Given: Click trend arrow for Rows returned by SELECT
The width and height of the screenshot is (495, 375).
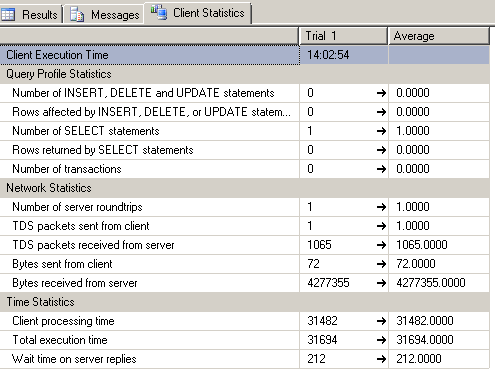Looking at the screenshot, I should [381, 150].
